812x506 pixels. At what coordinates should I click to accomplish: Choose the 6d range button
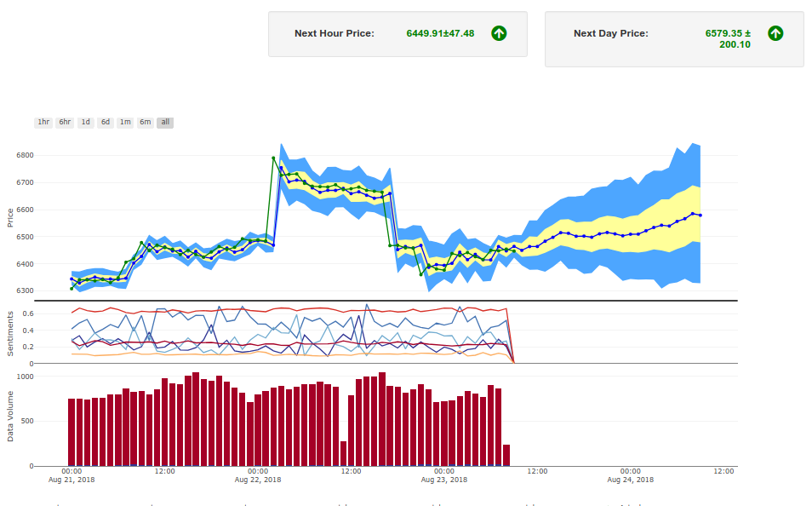point(106,122)
